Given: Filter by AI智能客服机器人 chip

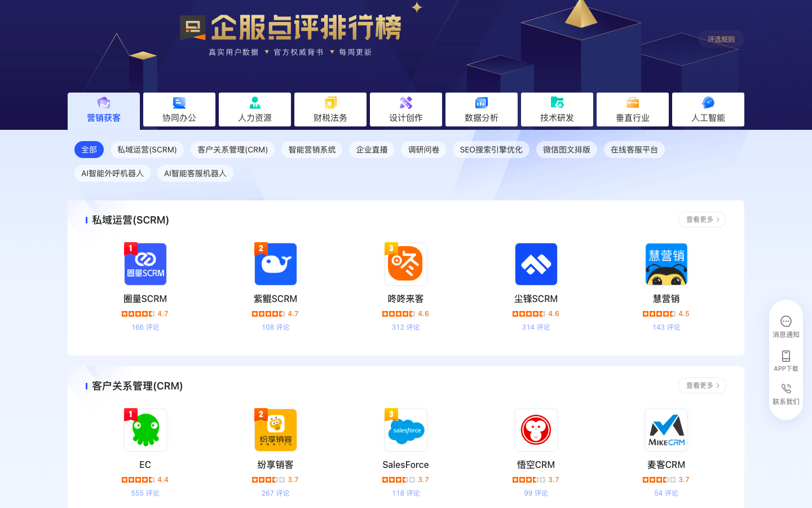Looking at the screenshot, I should point(195,173).
